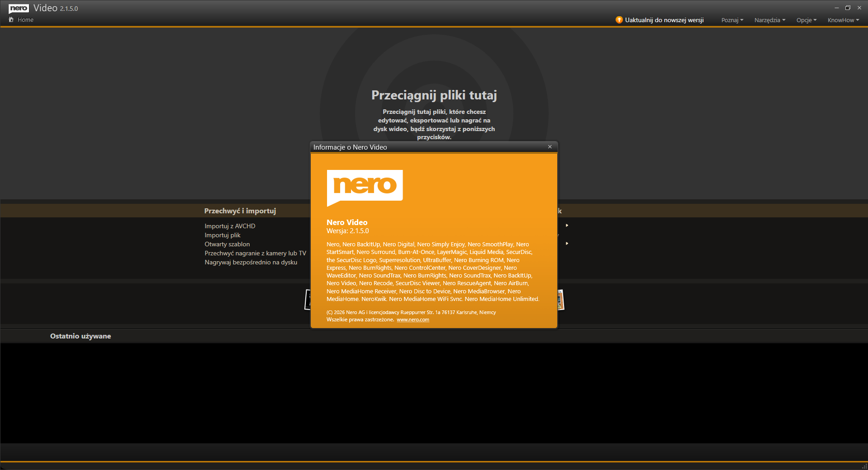868x470 pixels.
Task: Minimize the Nero Video window
Action: [x=836, y=8]
